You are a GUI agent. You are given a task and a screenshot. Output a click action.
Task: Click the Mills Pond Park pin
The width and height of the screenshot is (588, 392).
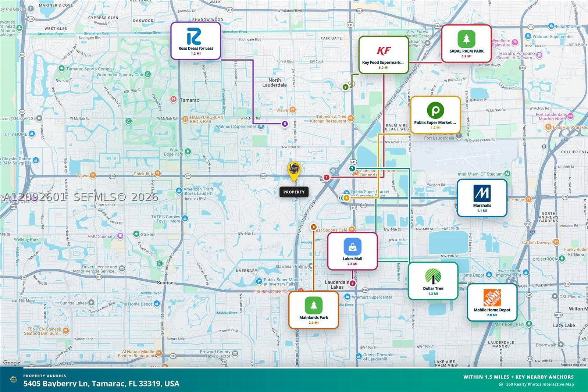tap(529, 324)
